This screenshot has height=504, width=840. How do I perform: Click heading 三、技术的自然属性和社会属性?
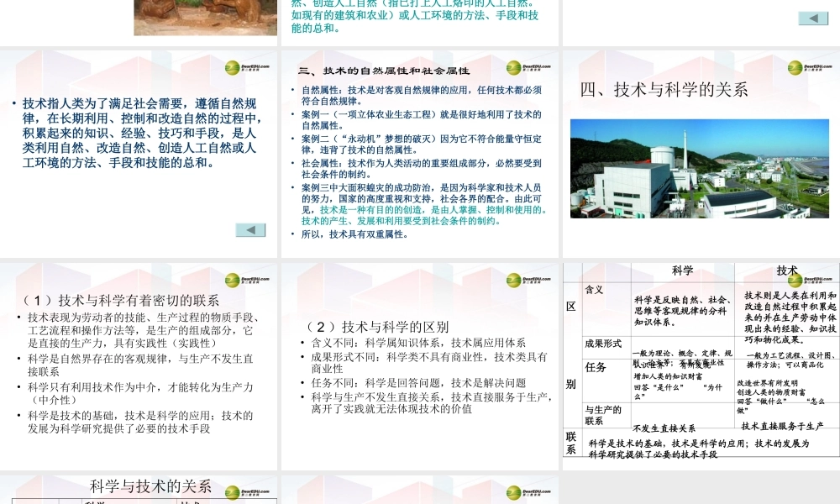pyautogui.click(x=384, y=71)
